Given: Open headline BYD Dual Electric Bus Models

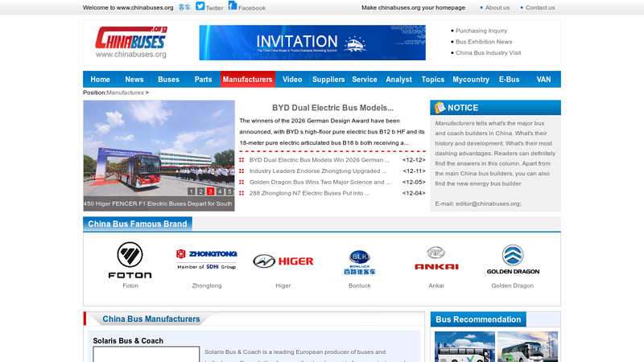Looking at the screenshot, I should [x=332, y=108].
